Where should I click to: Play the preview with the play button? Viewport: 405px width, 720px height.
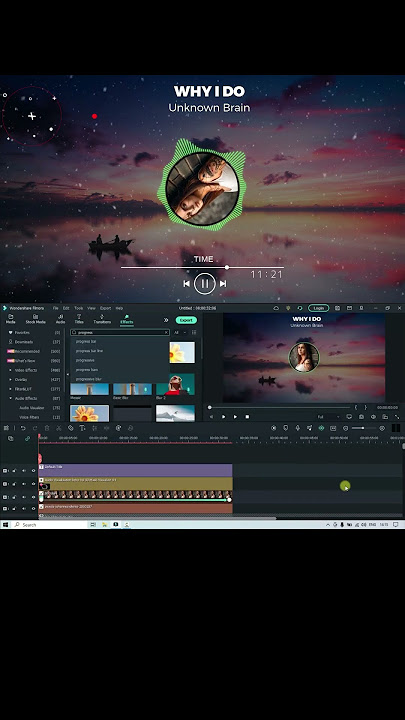pyautogui.click(x=235, y=417)
